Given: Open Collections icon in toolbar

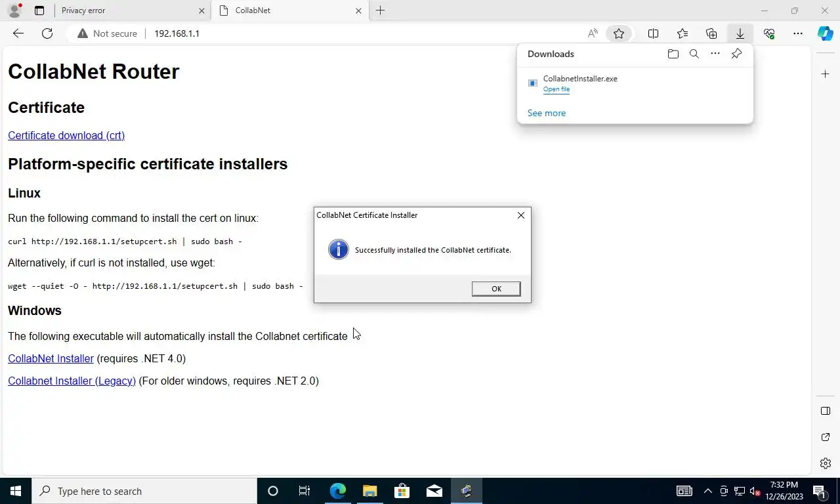Looking at the screenshot, I should tap(711, 33).
